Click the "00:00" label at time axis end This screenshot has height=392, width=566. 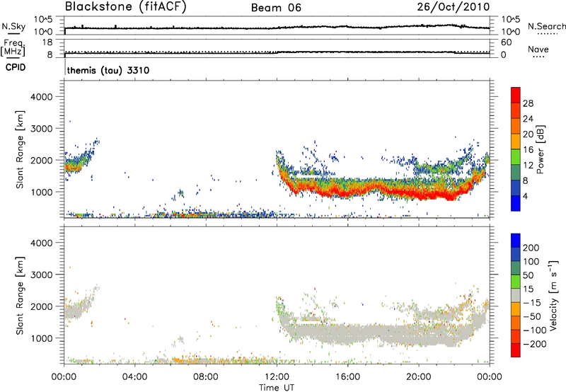490,377
